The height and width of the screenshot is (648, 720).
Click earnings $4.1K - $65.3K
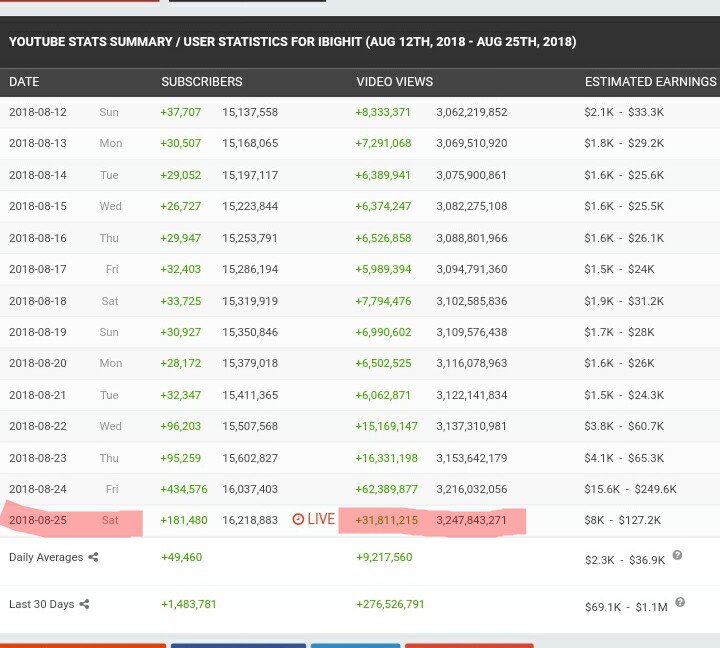tap(624, 458)
